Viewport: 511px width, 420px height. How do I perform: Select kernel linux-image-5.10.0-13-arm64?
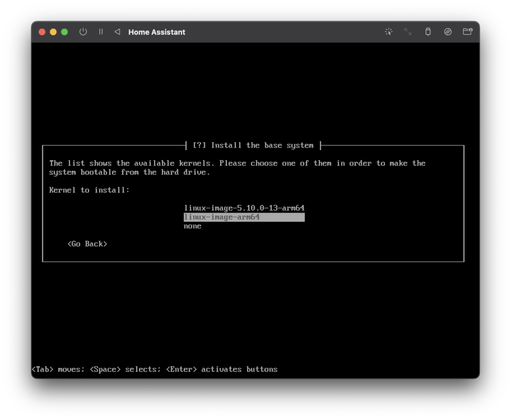(x=244, y=208)
